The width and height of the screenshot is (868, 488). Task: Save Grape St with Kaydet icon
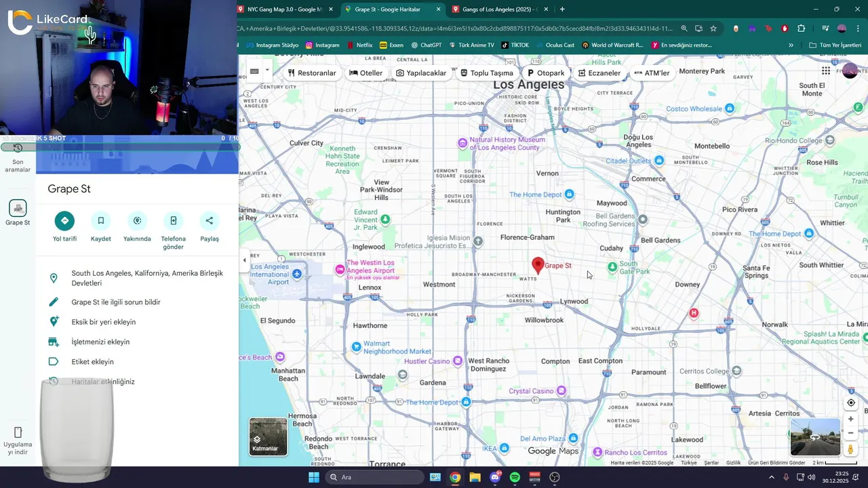pyautogui.click(x=101, y=220)
